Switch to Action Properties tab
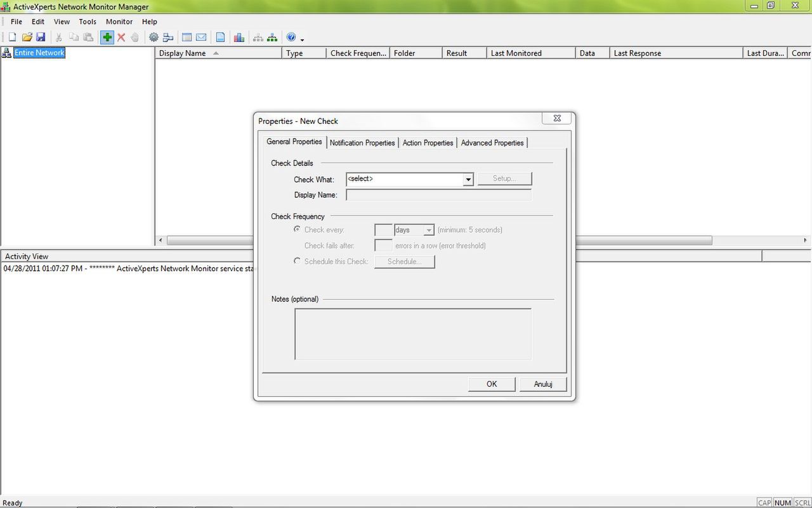This screenshot has height=508, width=812. (x=428, y=143)
